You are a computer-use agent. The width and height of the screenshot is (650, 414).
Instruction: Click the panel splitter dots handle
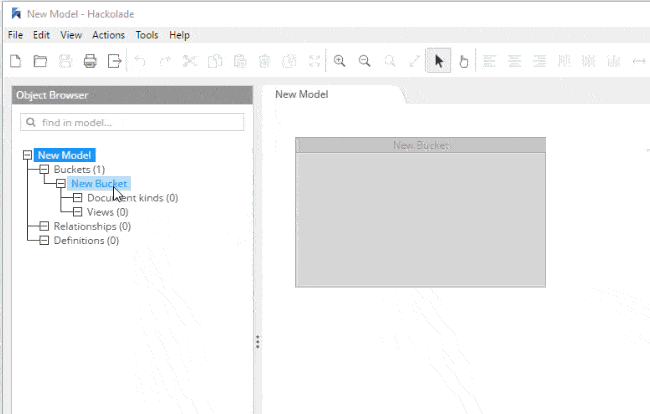pos(257,342)
